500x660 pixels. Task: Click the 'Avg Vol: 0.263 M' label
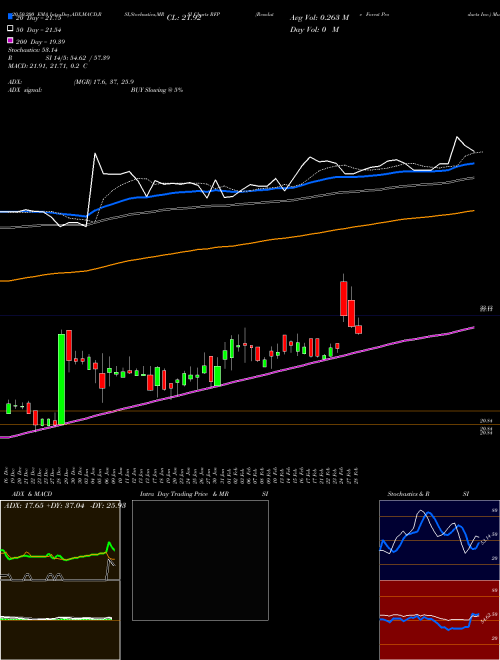pos(319,18)
